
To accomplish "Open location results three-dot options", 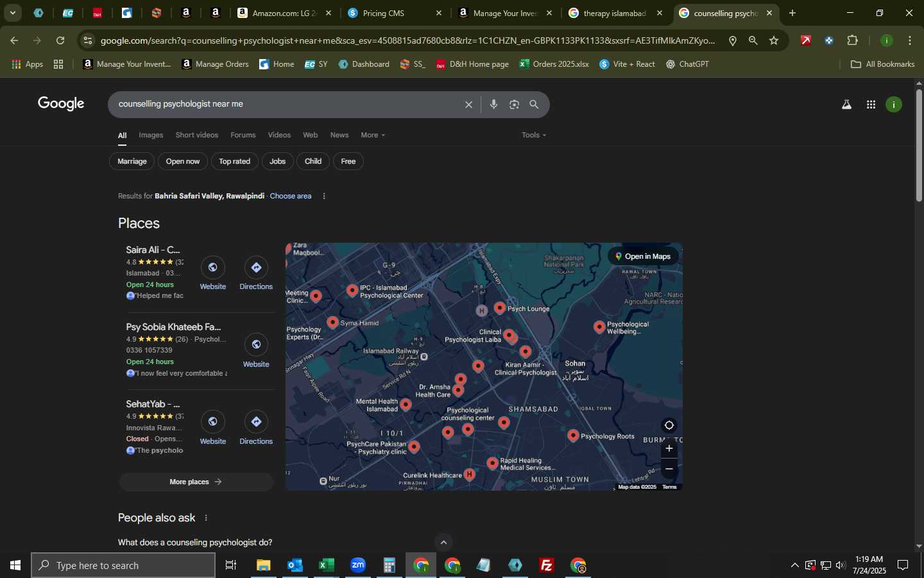I will 324,196.
